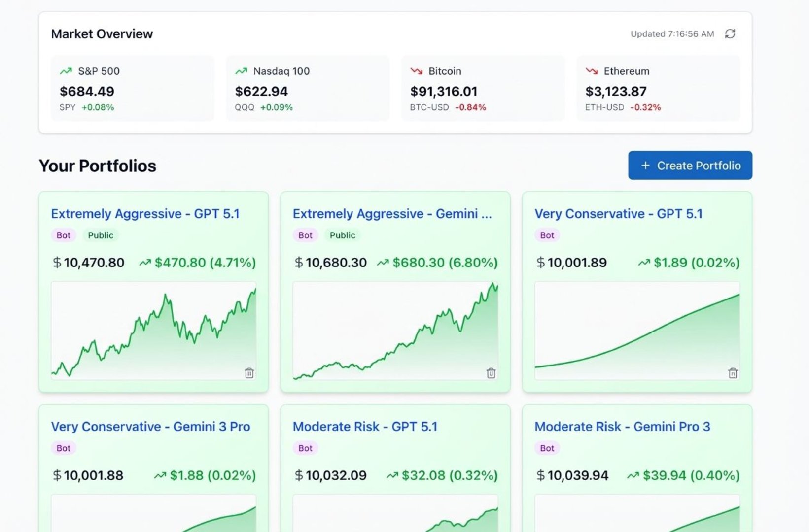
Task: Click the performance chart on the Gemini aggressive card
Action: 394,330
